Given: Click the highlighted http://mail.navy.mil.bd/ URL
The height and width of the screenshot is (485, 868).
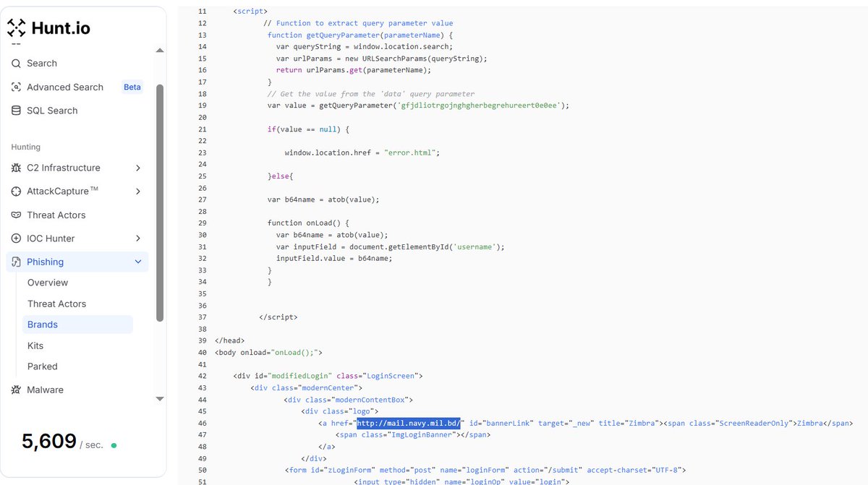Looking at the screenshot, I should 408,423.
